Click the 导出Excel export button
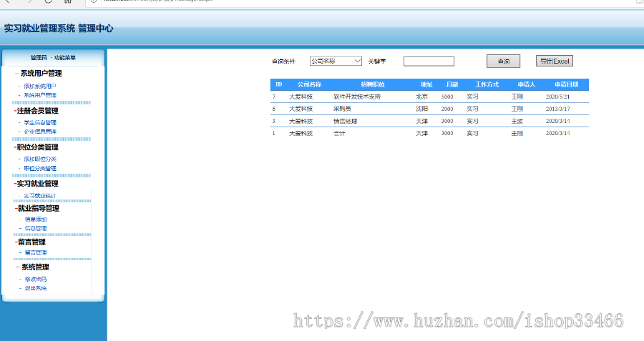The width and height of the screenshot is (644, 341). 554,61
